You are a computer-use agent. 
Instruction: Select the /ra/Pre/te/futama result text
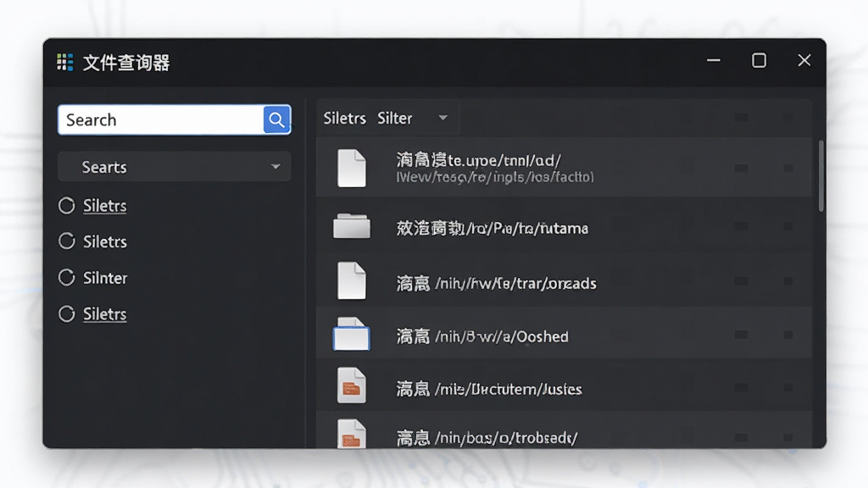(x=492, y=228)
